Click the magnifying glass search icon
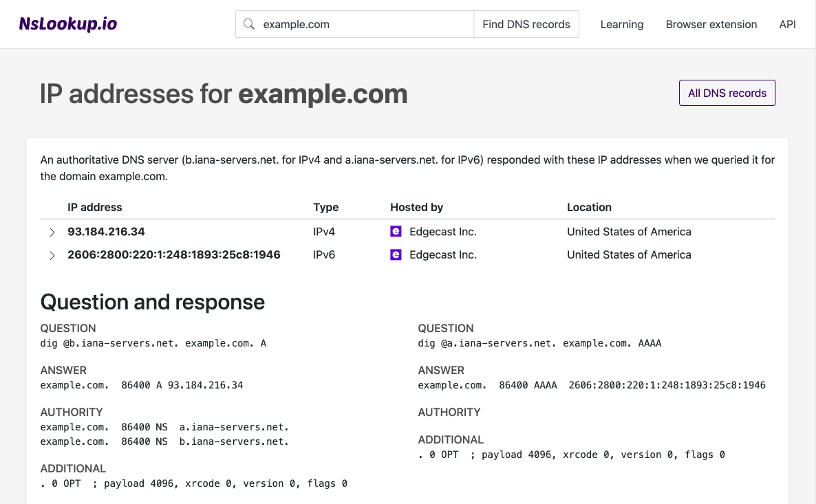The image size is (816, 504). [249, 24]
